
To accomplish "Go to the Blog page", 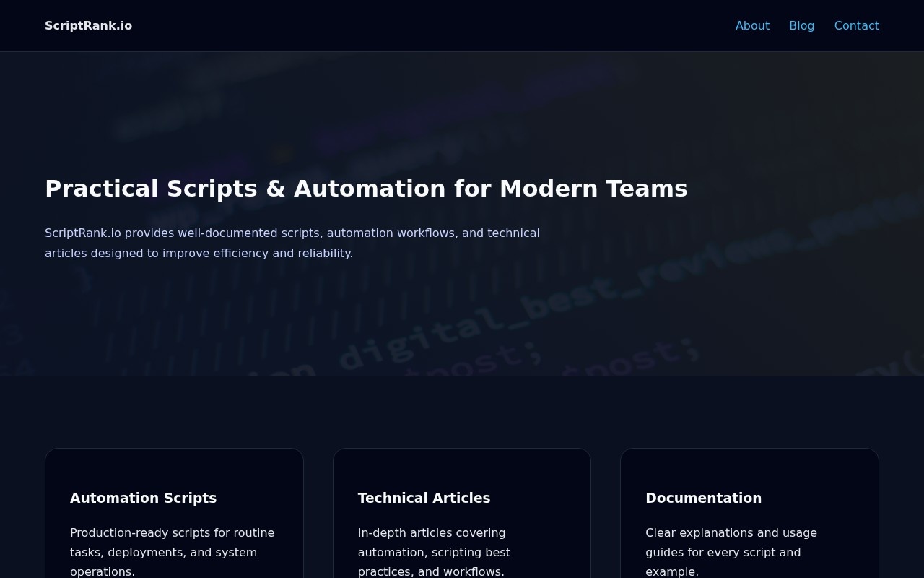I will click(x=801, y=26).
